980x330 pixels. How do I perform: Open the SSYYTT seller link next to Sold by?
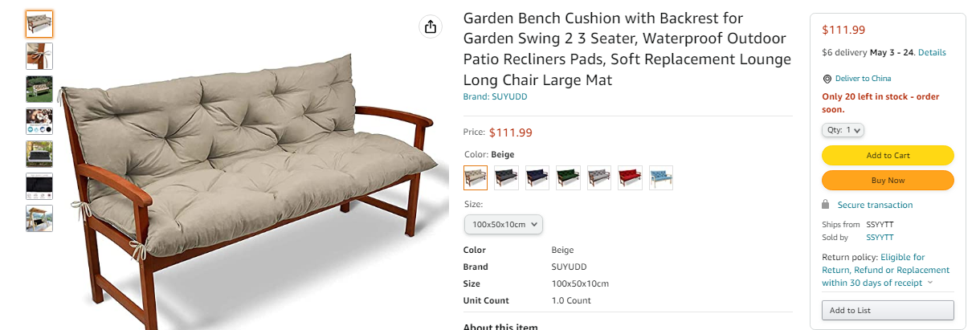pyautogui.click(x=880, y=238)
